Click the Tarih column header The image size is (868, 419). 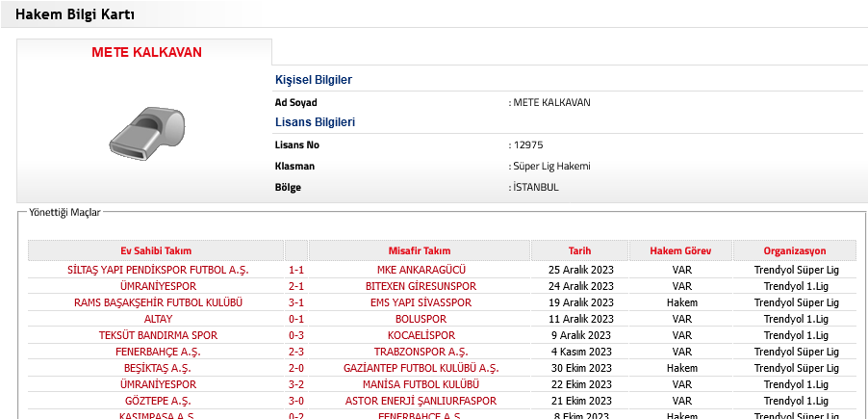579,250
